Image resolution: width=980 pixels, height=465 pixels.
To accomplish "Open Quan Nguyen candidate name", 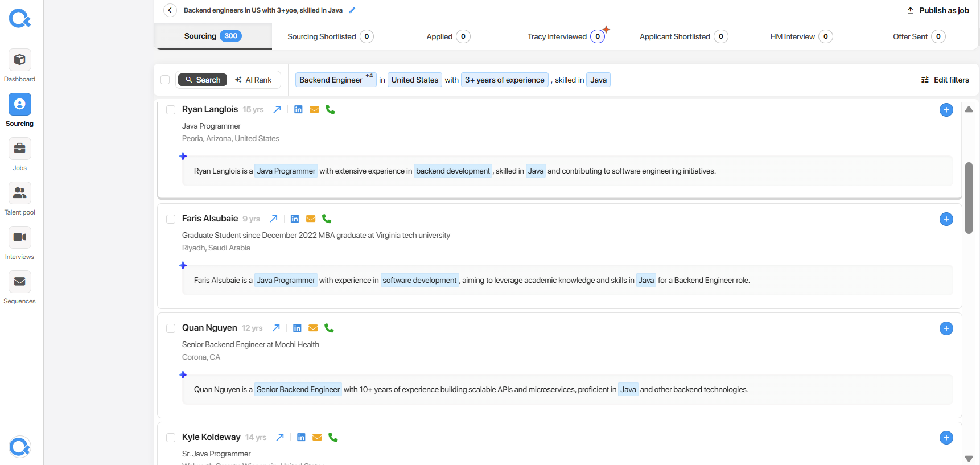I will point(209,328).
